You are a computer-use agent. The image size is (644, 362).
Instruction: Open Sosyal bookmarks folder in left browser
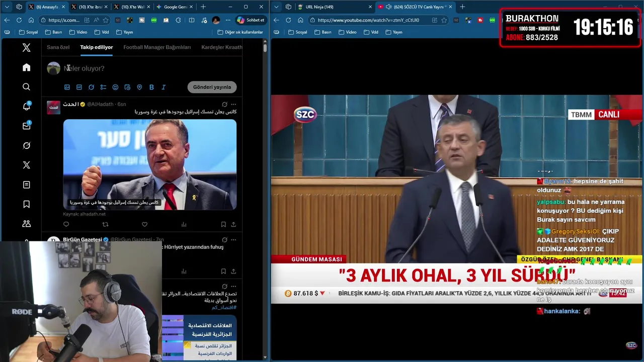(x=28, y=32)
